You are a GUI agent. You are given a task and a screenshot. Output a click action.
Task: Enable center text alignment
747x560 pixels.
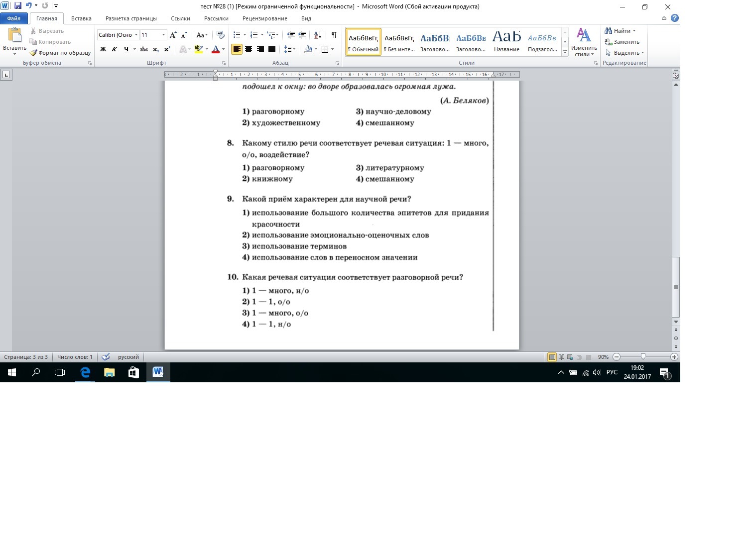[248, 49]
